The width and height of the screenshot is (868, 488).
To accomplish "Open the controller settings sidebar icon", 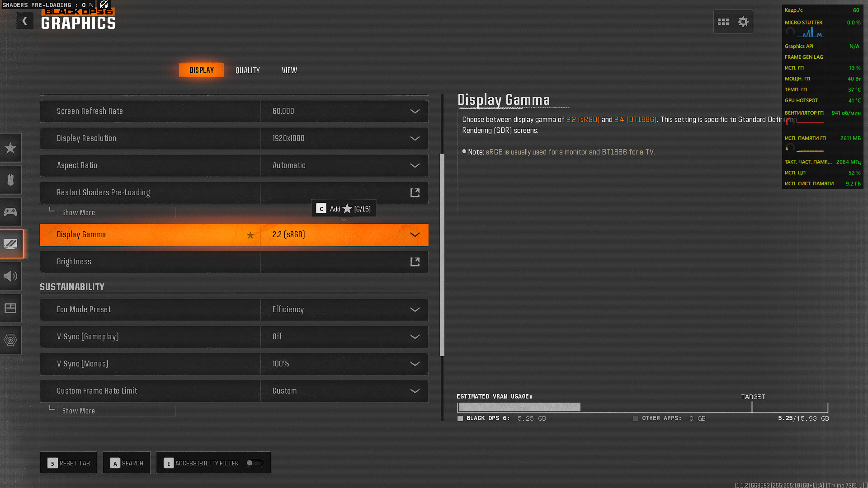I will coord(10,212).
